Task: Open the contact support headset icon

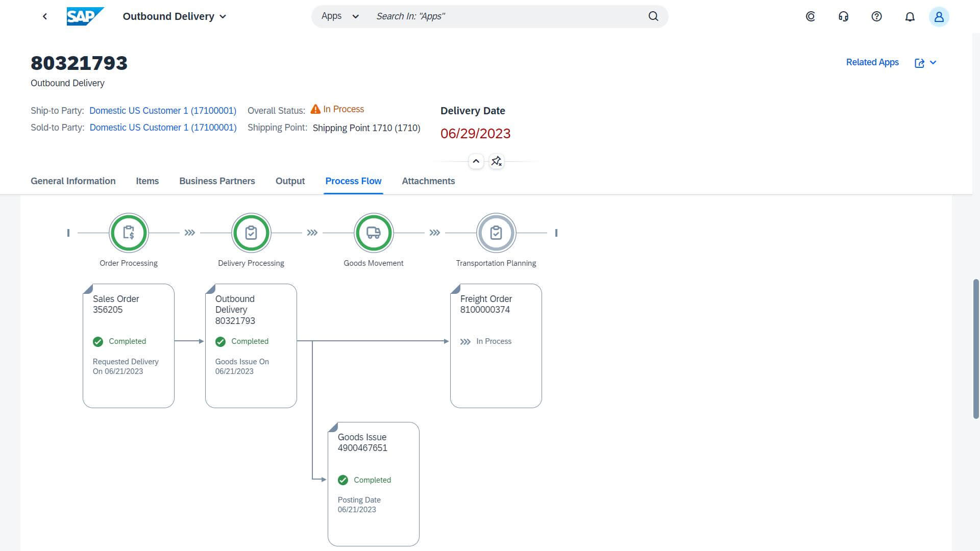Action: [843, 16]
